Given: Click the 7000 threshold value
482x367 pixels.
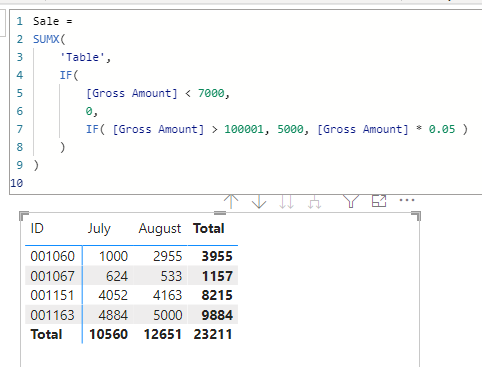Looking at the screenshot, I should click(x=211, y=93).
